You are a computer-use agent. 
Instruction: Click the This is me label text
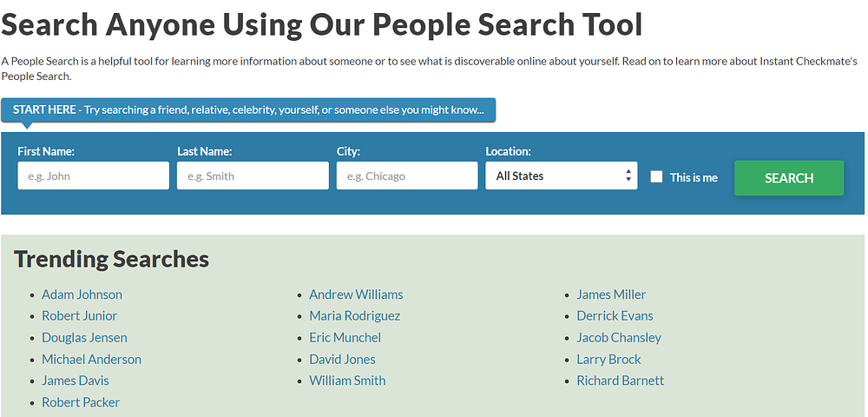pyautogui.click(x=694, y=177)
